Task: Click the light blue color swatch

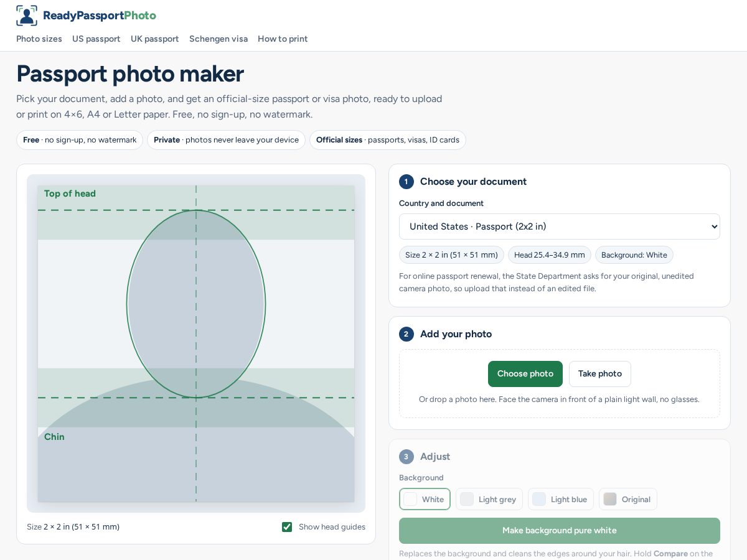Action: click(x=539, y=499)
